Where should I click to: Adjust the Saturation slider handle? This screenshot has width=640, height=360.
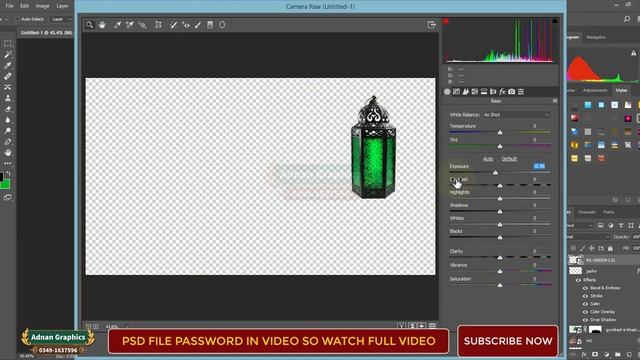click(500, 285)
